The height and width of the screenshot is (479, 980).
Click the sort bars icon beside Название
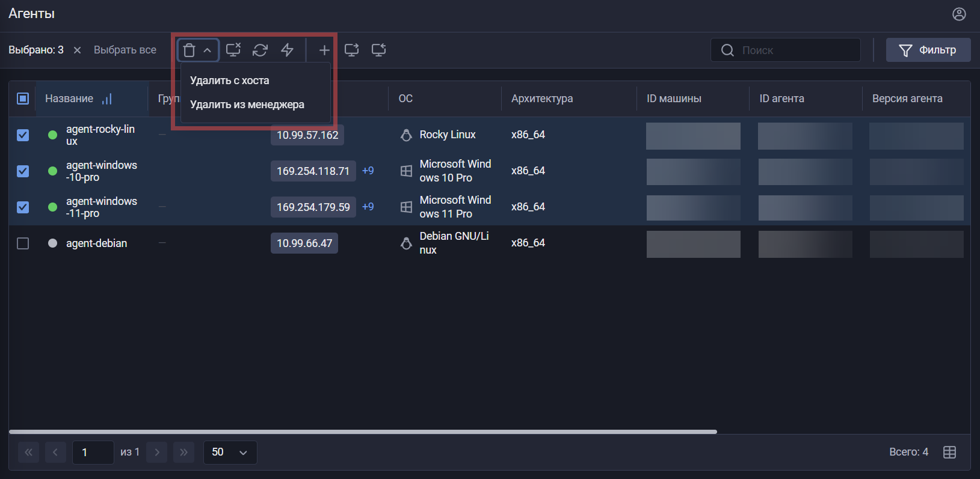(107, 99)
